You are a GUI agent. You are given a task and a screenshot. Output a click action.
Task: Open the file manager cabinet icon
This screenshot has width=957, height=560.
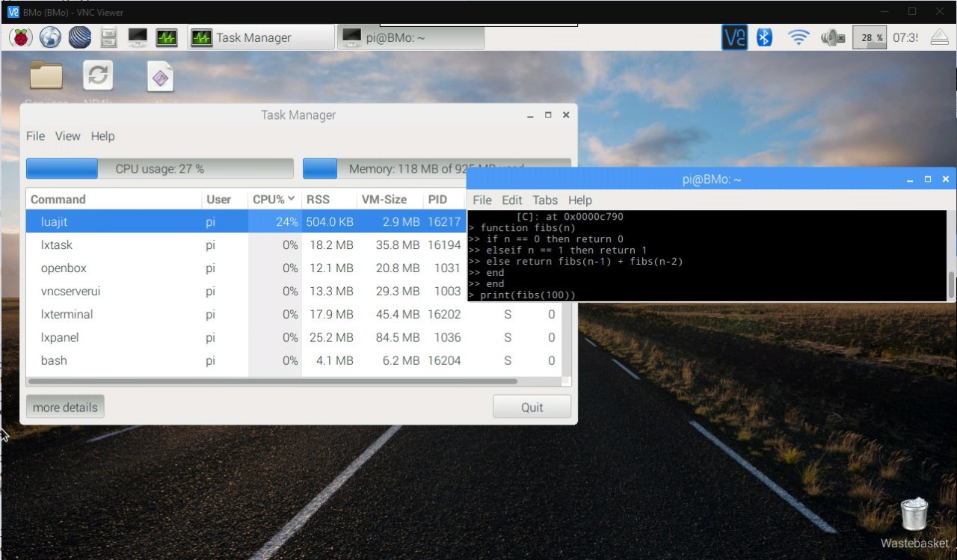(x=108, y=37)
